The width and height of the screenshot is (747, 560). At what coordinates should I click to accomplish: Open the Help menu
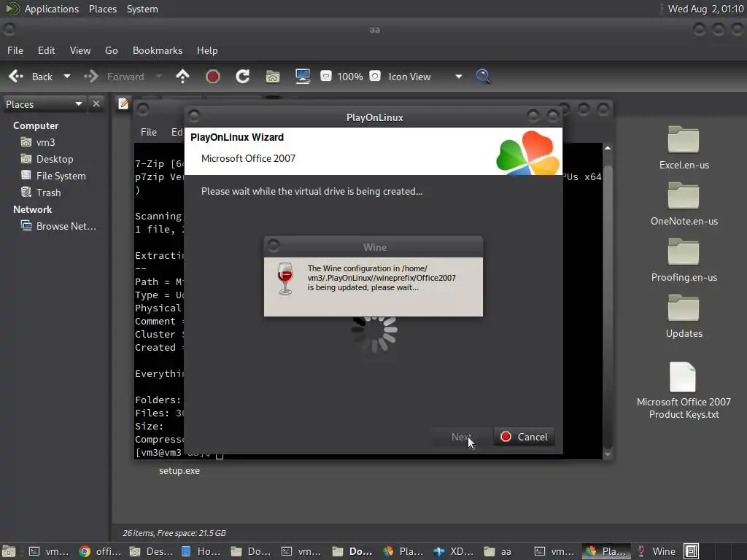coord(207,50)
